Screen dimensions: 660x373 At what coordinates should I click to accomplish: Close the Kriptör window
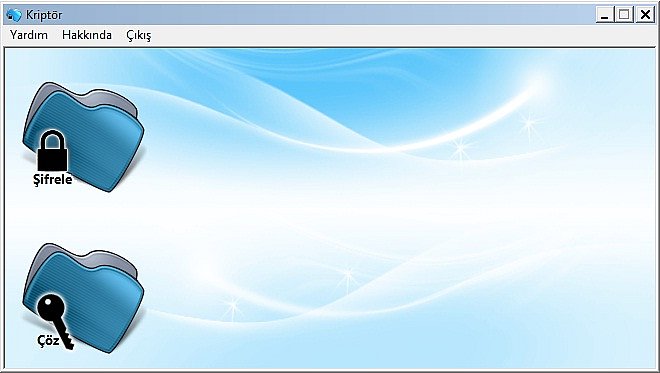click(645, 15)
